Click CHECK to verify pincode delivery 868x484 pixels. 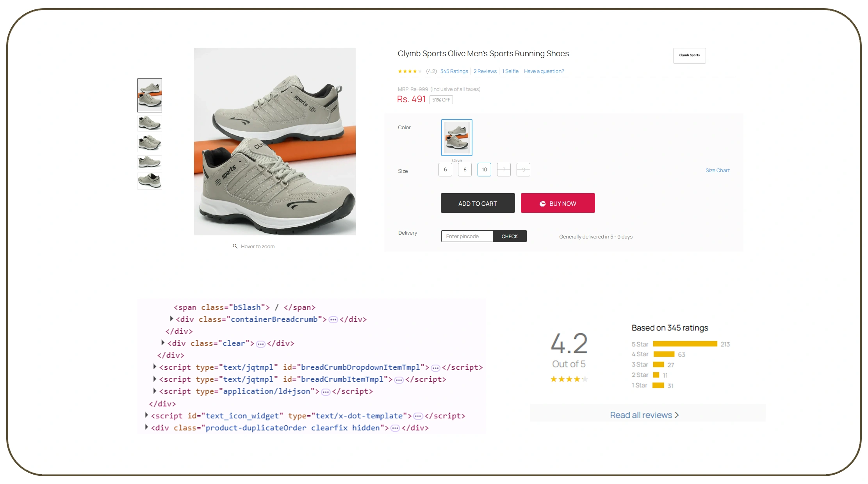510,236
